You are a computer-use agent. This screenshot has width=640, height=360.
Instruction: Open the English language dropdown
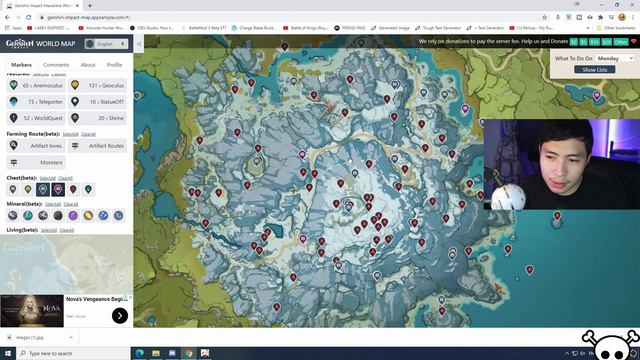[x=107, y=44]
